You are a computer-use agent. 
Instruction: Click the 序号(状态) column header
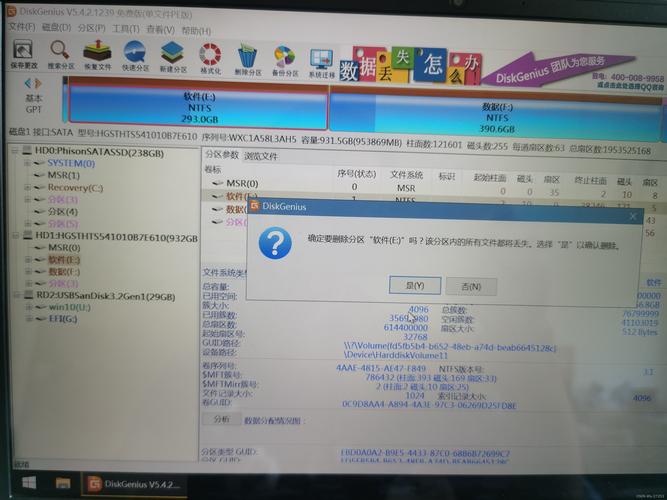coord(356,174)
